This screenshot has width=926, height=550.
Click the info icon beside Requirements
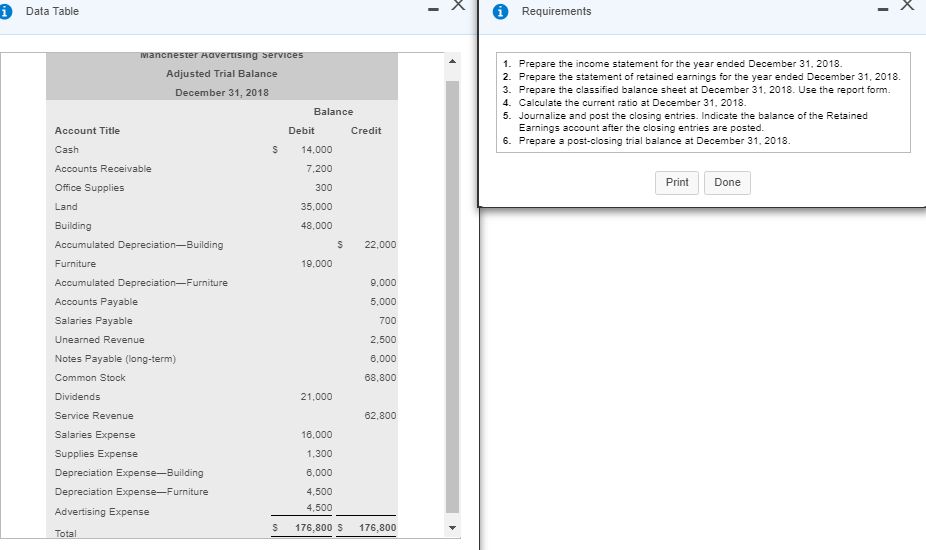(x=500, y=12)
